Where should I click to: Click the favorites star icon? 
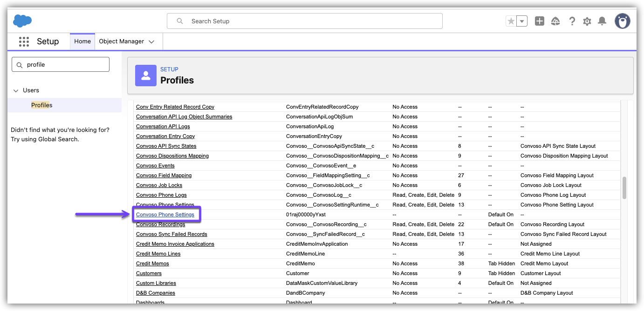(511, 21)
